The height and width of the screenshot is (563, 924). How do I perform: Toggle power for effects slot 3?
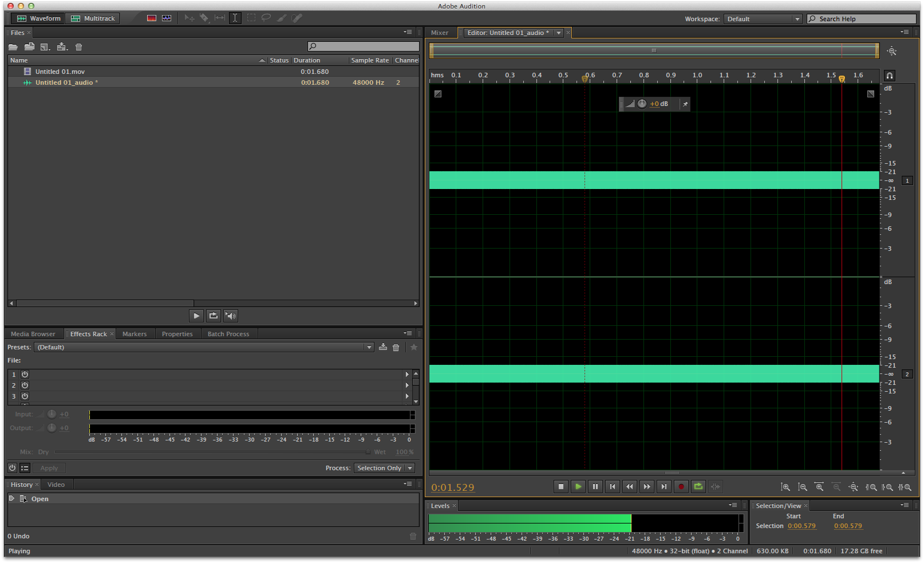tap(25, 396)
